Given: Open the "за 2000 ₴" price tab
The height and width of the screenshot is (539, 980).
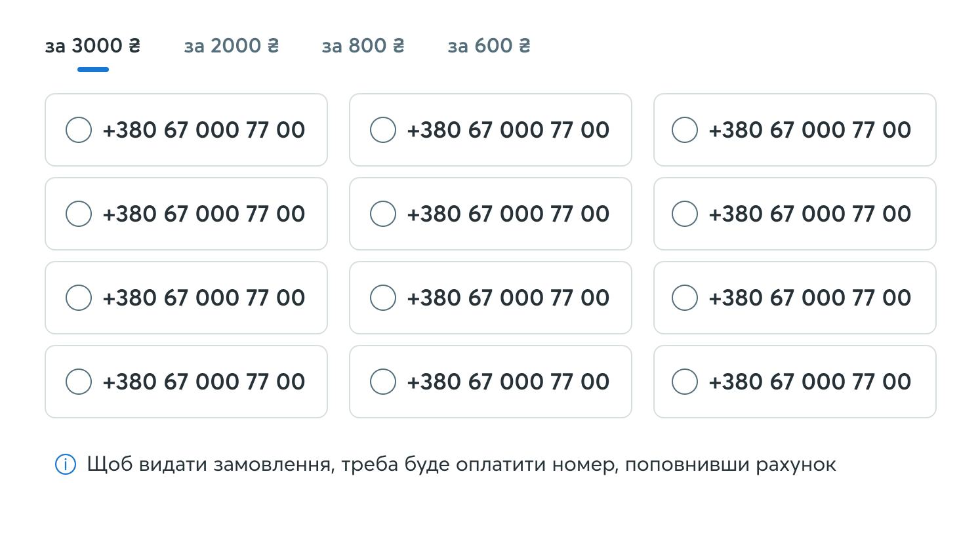Looking at the screenshot, I should tap(232, 46).
